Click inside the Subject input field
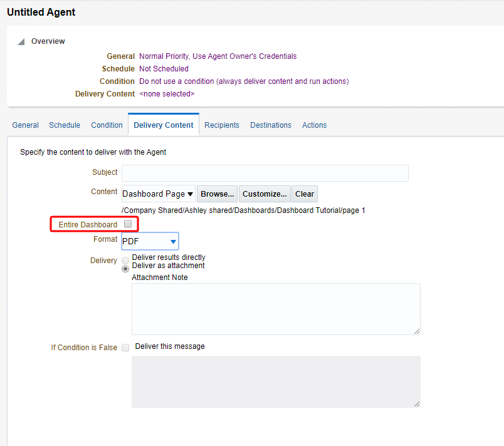 265,174
